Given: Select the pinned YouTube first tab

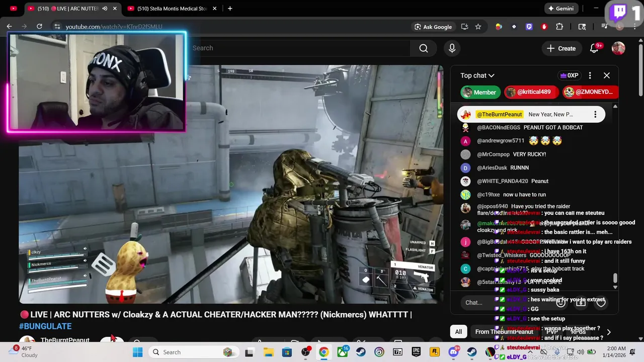Looking at the screenshot, I should point(13,9).
